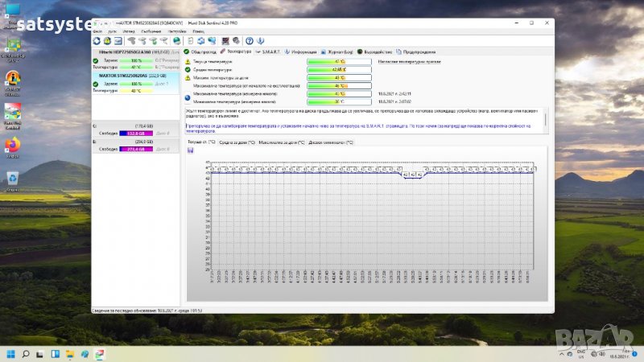Switch to the S.M.A.R.T. tab
Image resolution: width=644 pixels, height=362 pixels.
point(270,51)
